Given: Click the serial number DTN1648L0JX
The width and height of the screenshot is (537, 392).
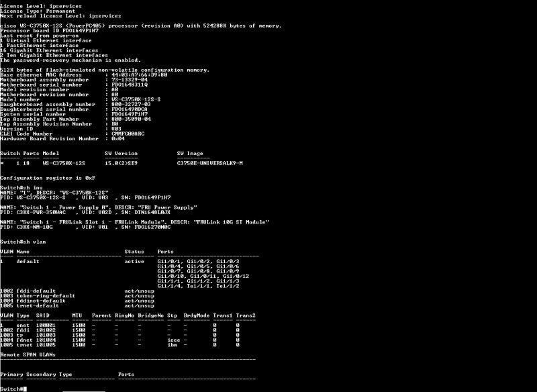Looking at the screenshot, I should [x=152, y=212].
